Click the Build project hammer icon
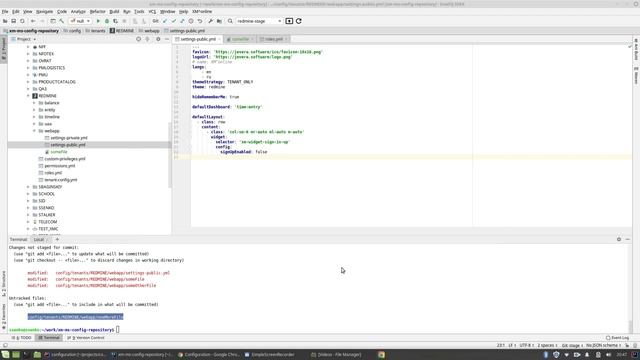Screen dimensions: 640x360 tap(62, 21)
